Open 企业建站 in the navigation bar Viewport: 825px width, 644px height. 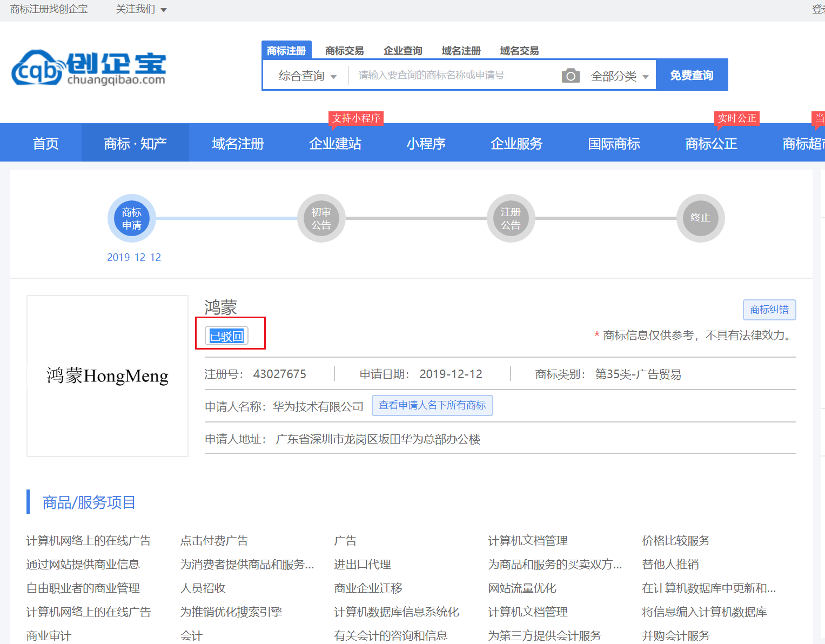click(335, 143)
